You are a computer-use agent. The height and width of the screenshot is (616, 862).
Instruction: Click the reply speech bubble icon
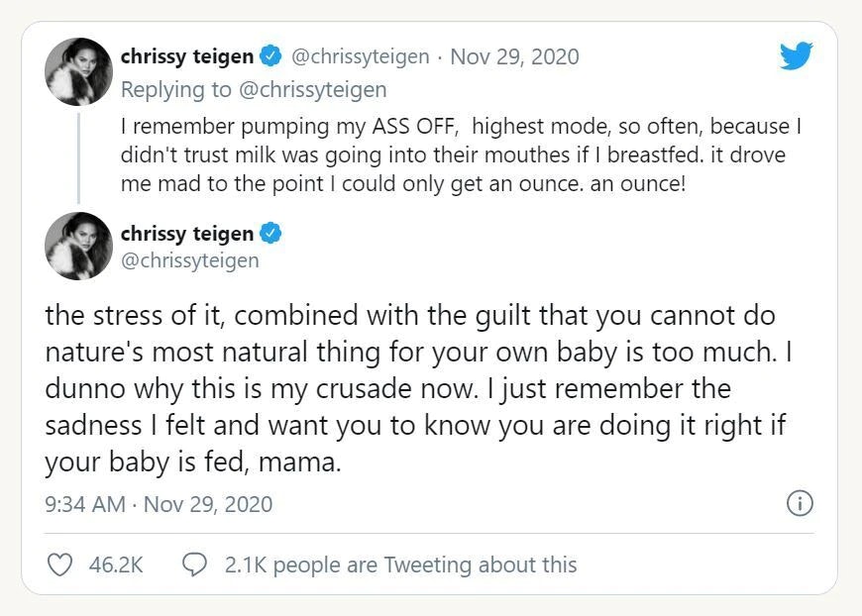click(x=195, y=565)
